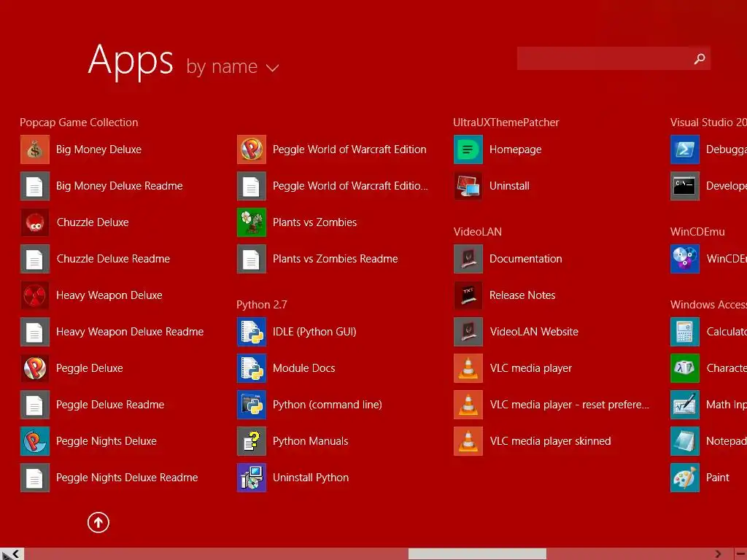
Task: Open the Module Docs Python icon
Action: tap(252, 368)
